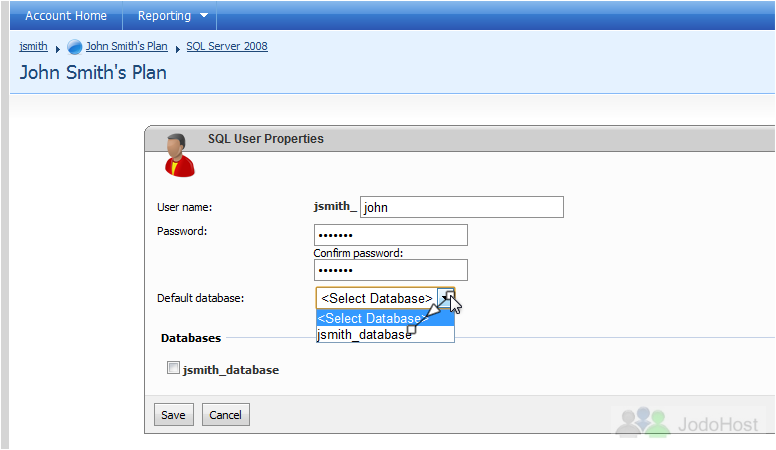Check the jsmith_database checkbox
Image resolution: width=776 pixels, height=450 pixels.
click(x=173, y=368)
